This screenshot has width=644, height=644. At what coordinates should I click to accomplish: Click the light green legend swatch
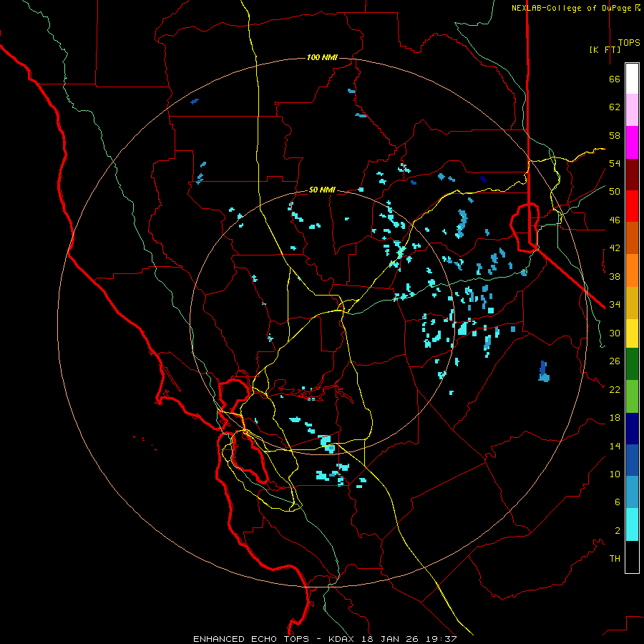[x=632, y=396]
